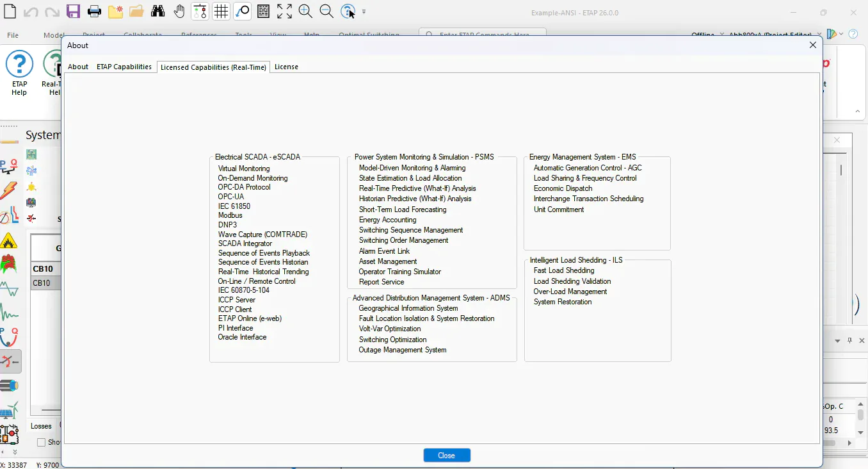This screenshot has width=868, height=469.
Task: Click the open folder icon
Action: click(136, 12)
